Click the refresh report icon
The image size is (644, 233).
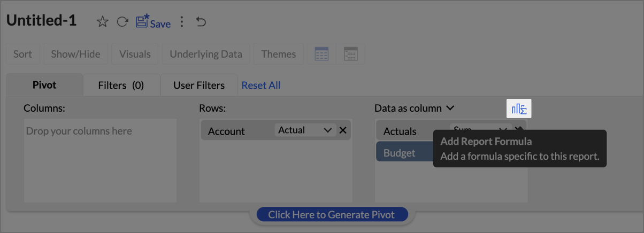122,22
